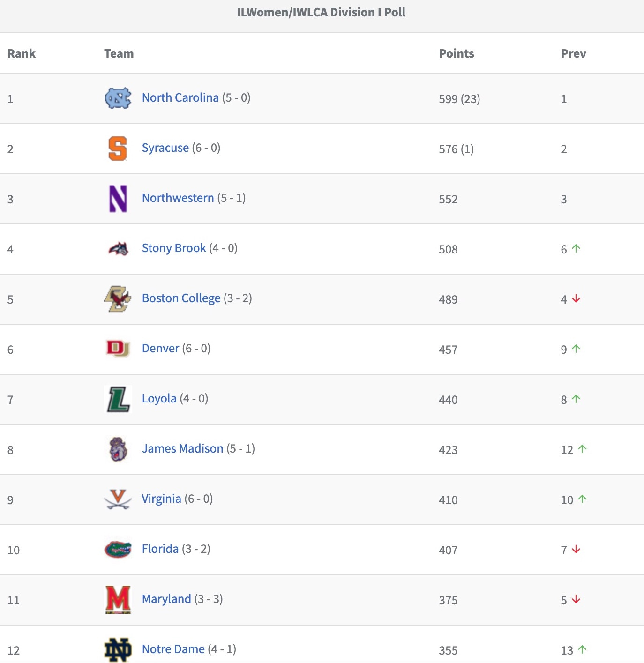Open the Syracuse team link
Screen dimensions: 644x663
165,148
